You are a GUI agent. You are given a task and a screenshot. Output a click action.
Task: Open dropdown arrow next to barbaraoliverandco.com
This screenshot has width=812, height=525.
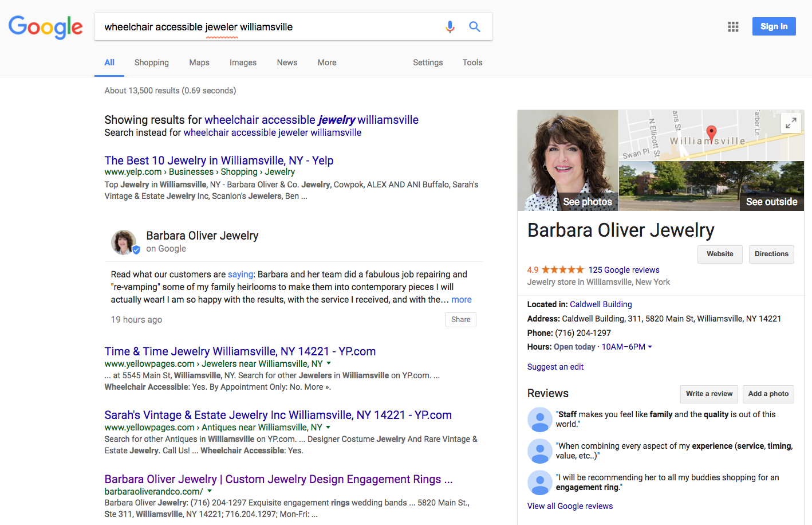click(210, 491)
